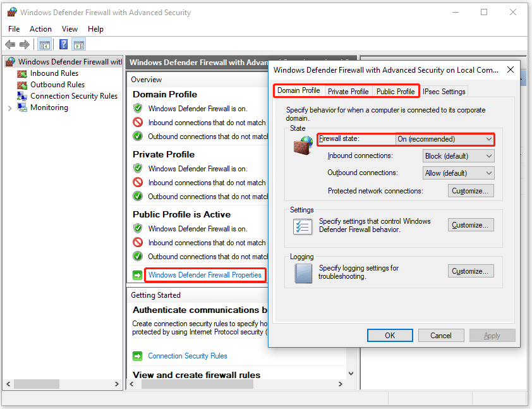The height and width of the screenshot is (409, 532).
Task: Click the Connection Security Rules tree icon
Action: coord(22,96)
